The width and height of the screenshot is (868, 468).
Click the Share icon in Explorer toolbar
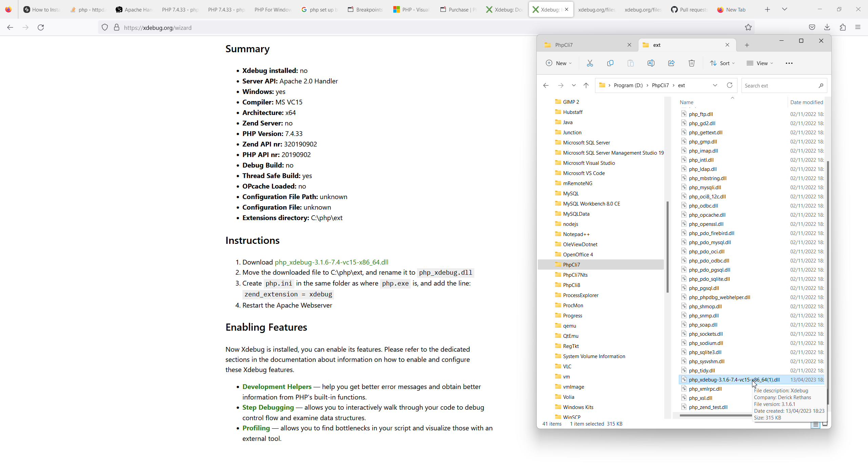(x=671, y=63)
